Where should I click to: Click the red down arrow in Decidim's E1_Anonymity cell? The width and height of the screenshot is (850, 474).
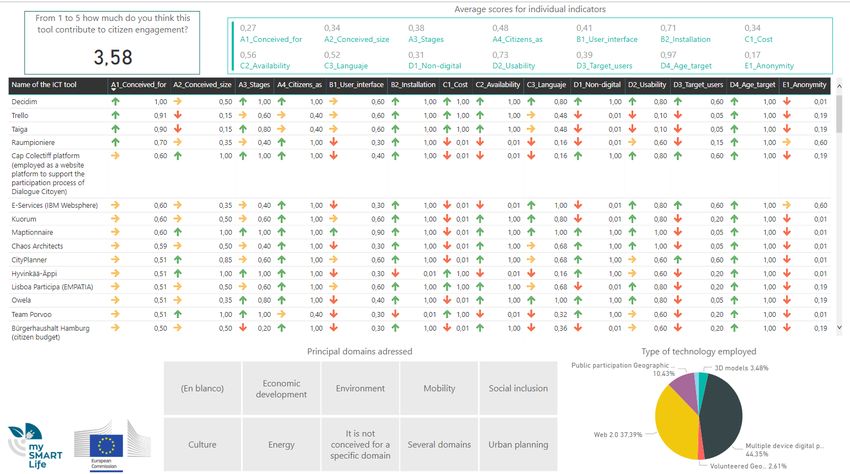[x=787, y=101]
